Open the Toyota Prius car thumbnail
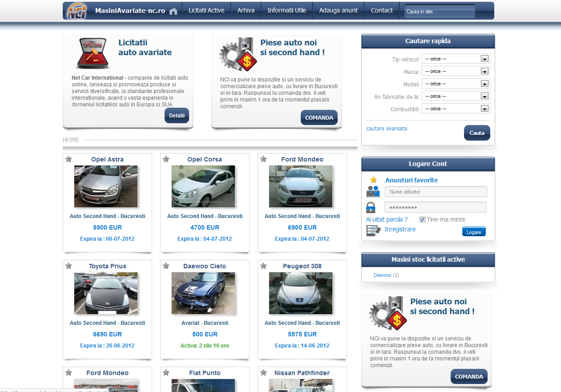561x392 pixels. tap(106, 293)
